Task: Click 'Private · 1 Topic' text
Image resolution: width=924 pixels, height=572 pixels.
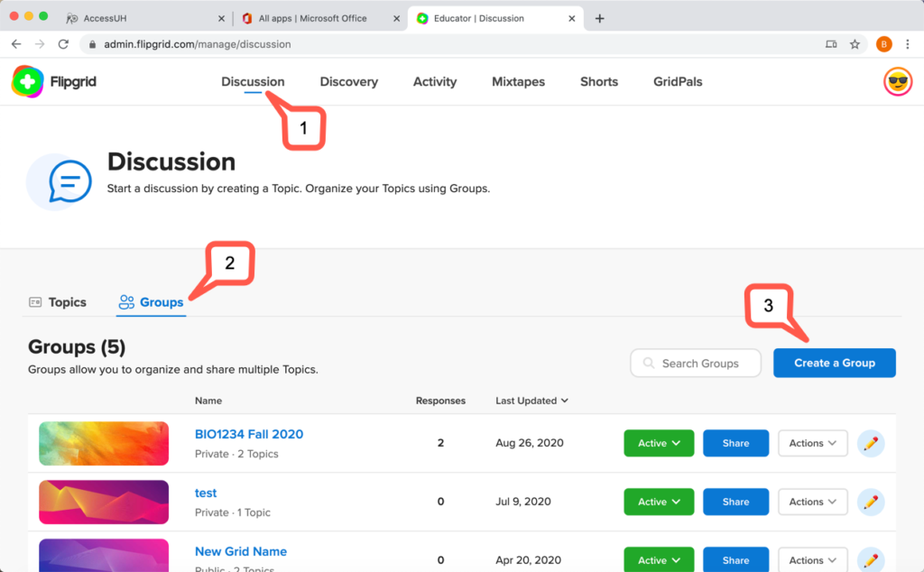Action: tap(232, 512)
